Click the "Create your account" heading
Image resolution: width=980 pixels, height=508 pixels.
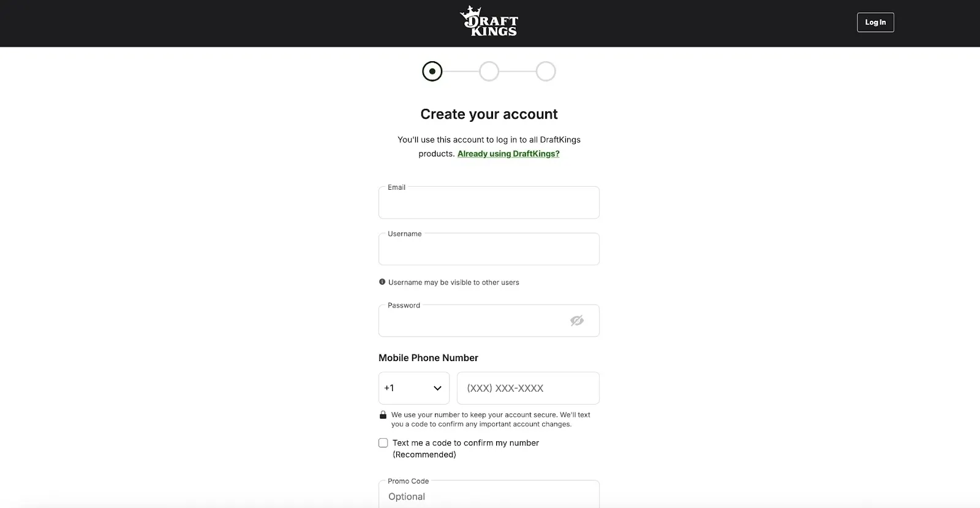coord(489,114)
